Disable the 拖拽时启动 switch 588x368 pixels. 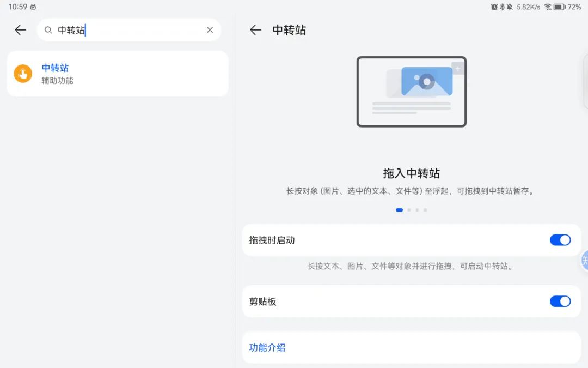[560, 240]
